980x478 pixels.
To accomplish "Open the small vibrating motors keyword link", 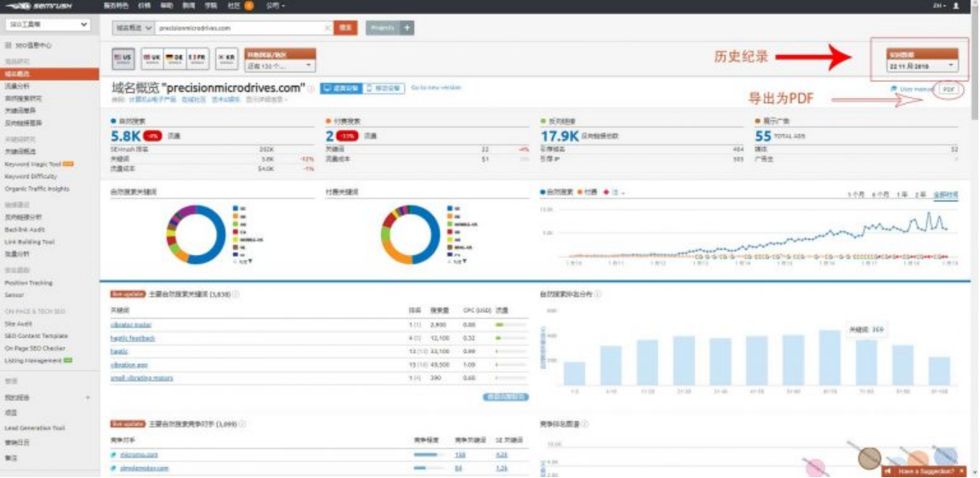I will point(141,378).
